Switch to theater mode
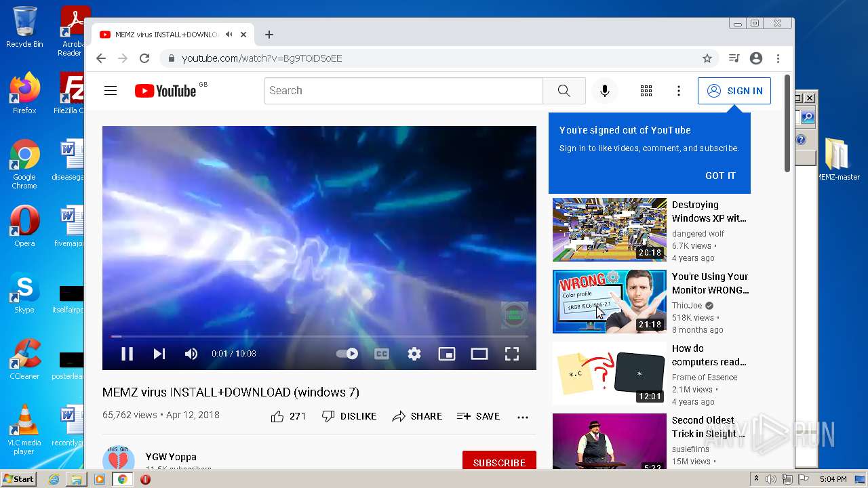Screen dimensions: 868x488 [479, 354]
